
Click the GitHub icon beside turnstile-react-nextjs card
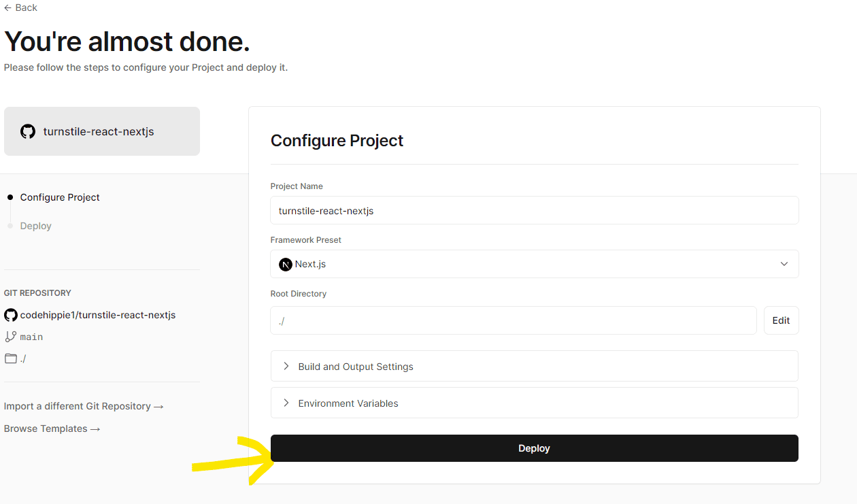(x=28, y=131)
